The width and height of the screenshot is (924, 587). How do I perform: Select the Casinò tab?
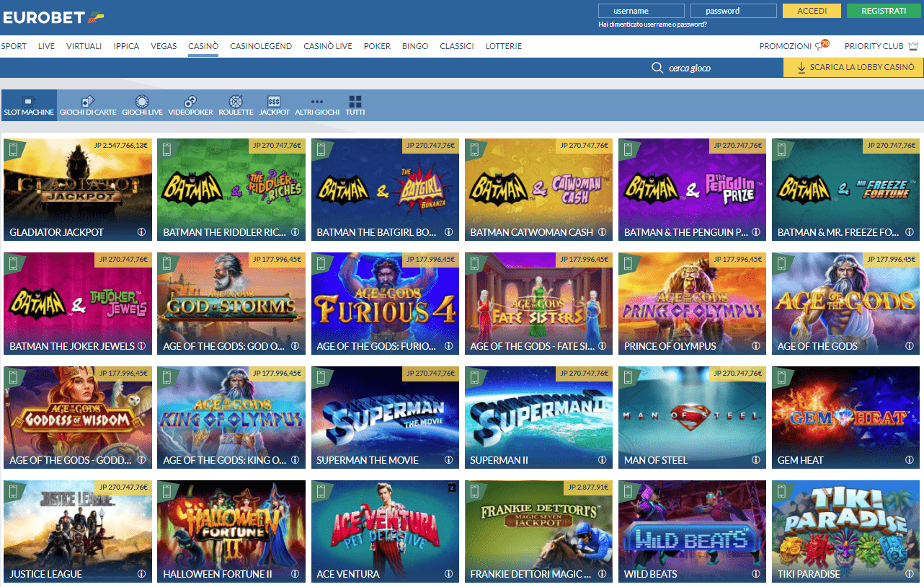[x=203, y=46]
